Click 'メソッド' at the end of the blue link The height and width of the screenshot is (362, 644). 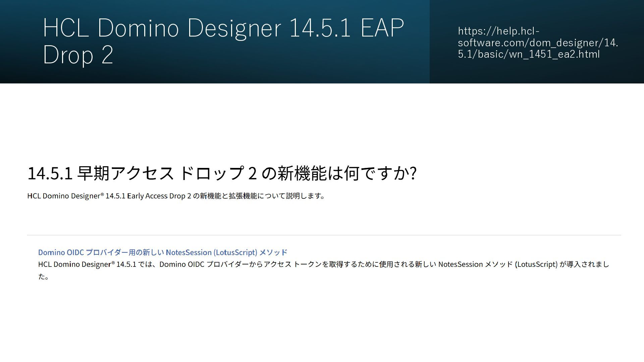(273, 252)
